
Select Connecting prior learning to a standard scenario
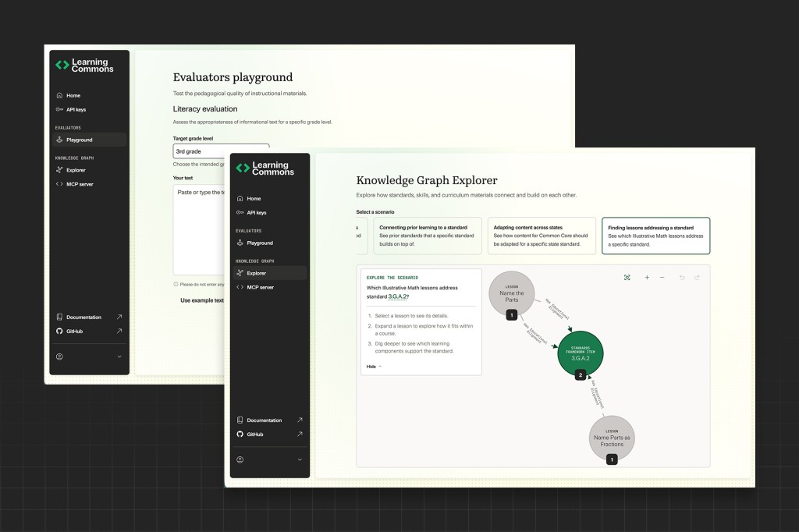click(428, 236)
